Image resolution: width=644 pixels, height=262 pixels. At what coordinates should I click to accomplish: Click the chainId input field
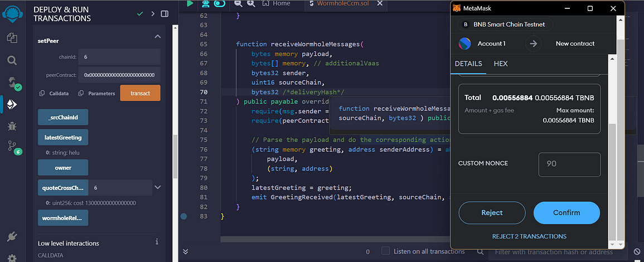point(119,57)
